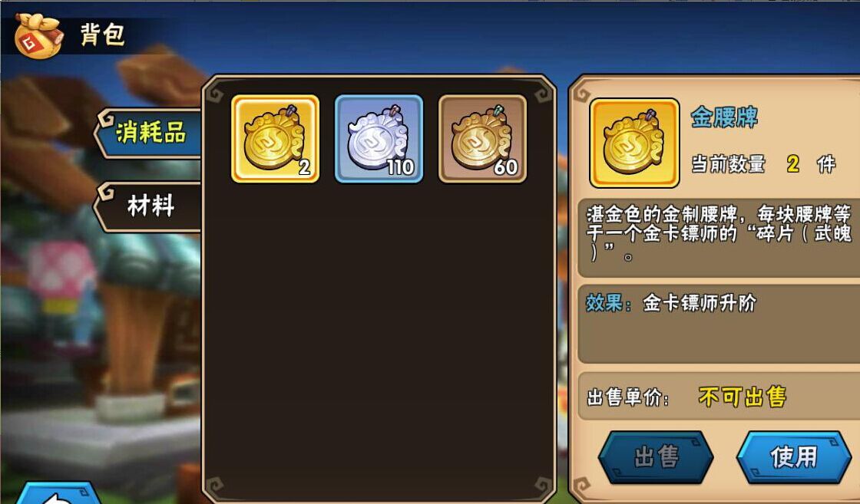The image size is (860, 504).
Task: Click the 效果 金卡镖师升阶 effect line
Action: [671, 303]
